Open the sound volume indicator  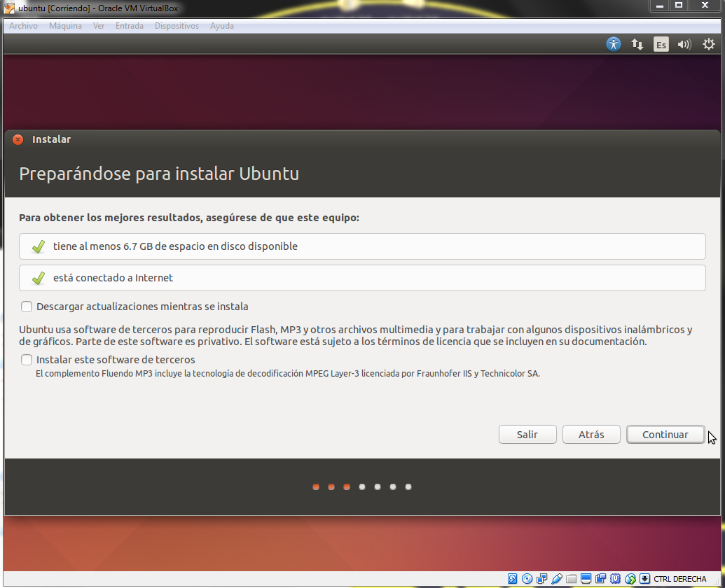[684, 44]
